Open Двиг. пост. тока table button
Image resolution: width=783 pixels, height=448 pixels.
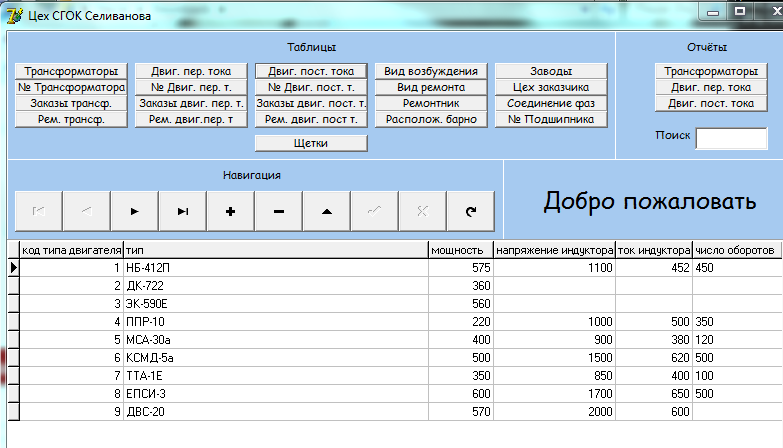pos(311,71)
